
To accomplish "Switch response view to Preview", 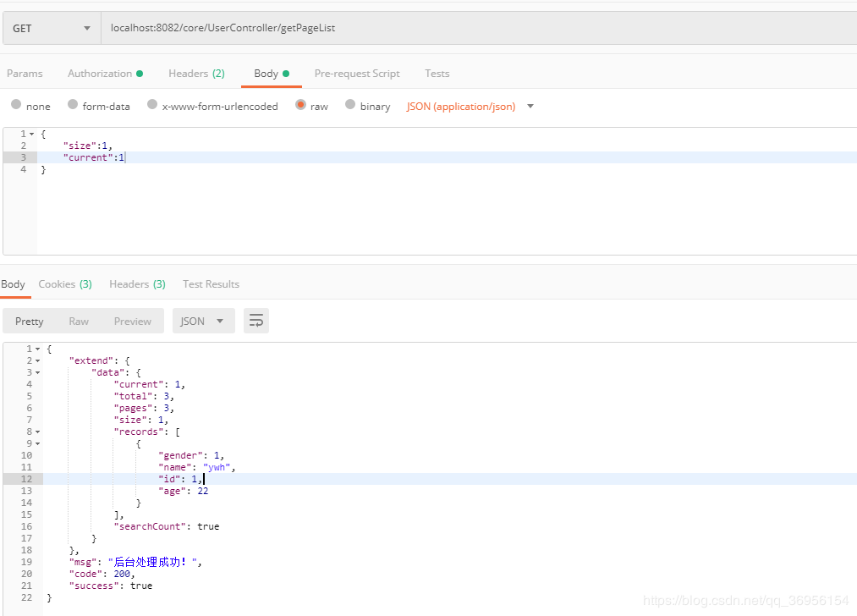I will pos(133,322).
